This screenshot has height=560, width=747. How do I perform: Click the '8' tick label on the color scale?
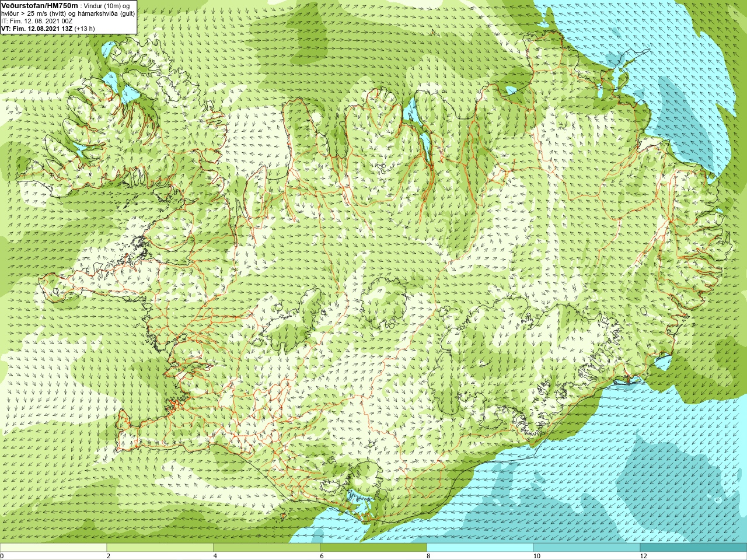click(x=428, y=556)
